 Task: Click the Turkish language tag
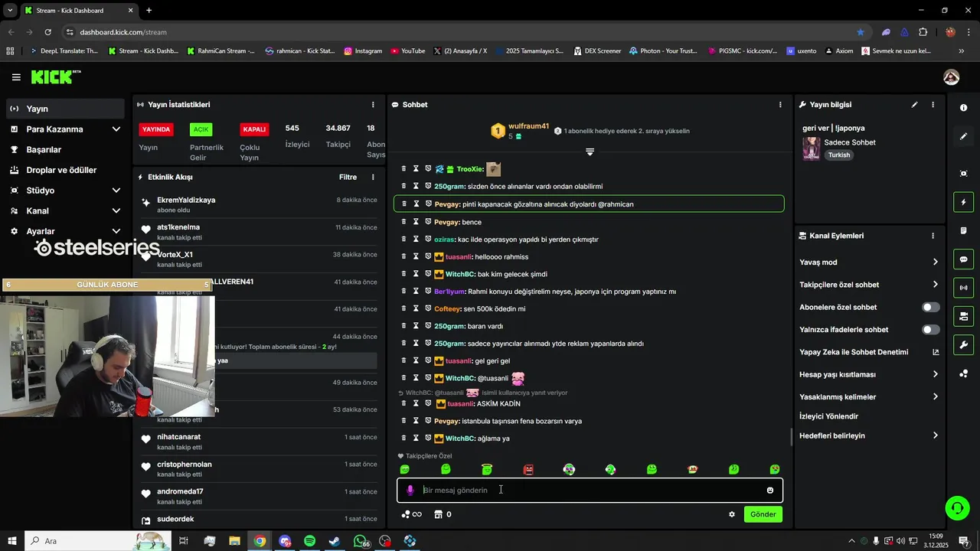coord(839,155)
